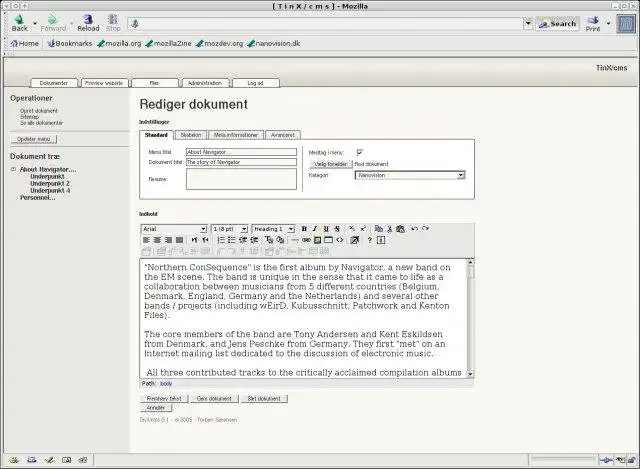Insert a web link
The image size is (640, 469).
tap(306, 240)
